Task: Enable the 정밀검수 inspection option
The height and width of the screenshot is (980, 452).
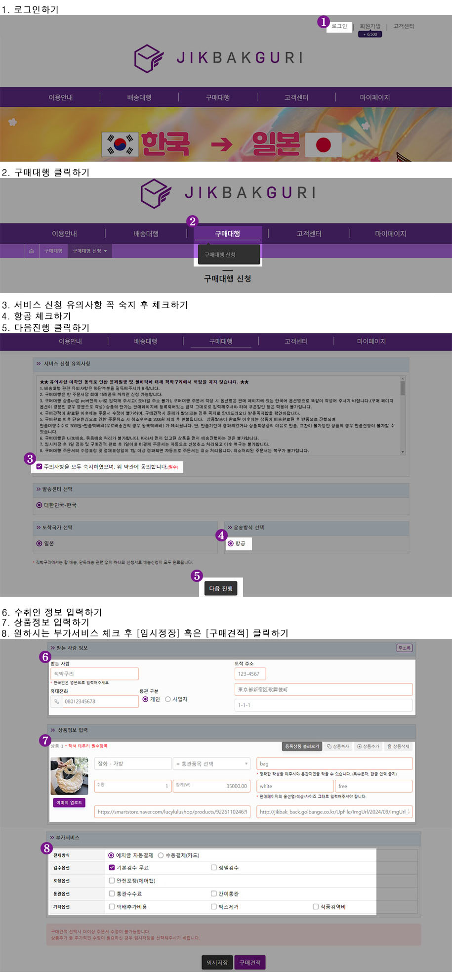Action: coord(214,867)
